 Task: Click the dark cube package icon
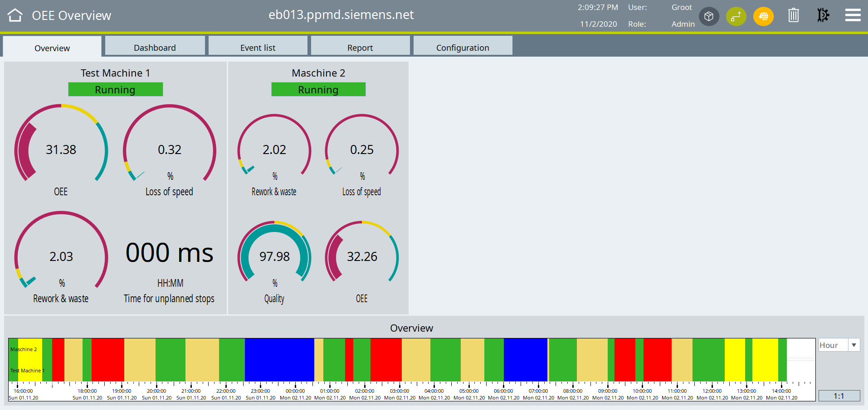tap(709, 16)
